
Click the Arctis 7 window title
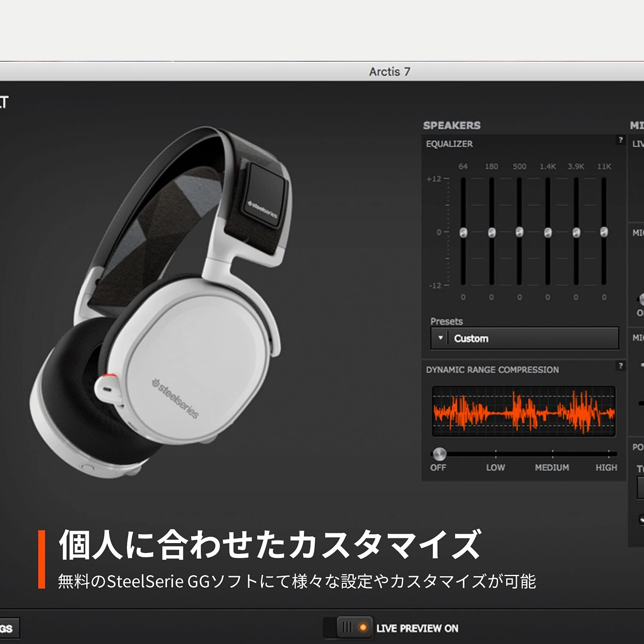[389, 72]
